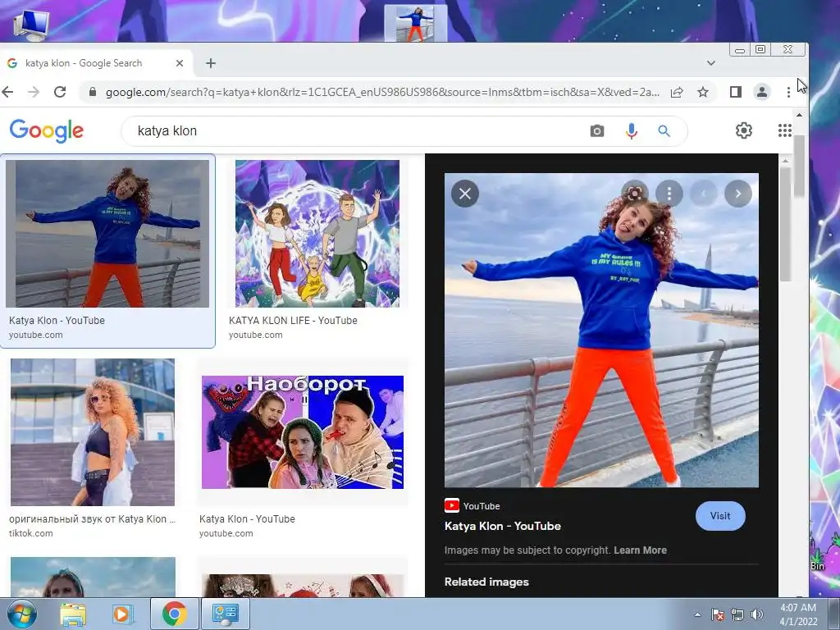Click the Google logo
840x630 pixels.
pos(47,130)
